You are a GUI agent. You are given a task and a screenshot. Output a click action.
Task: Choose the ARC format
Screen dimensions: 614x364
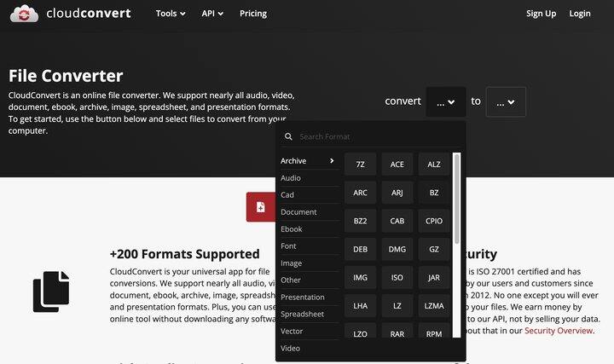[x=360, y=193]
